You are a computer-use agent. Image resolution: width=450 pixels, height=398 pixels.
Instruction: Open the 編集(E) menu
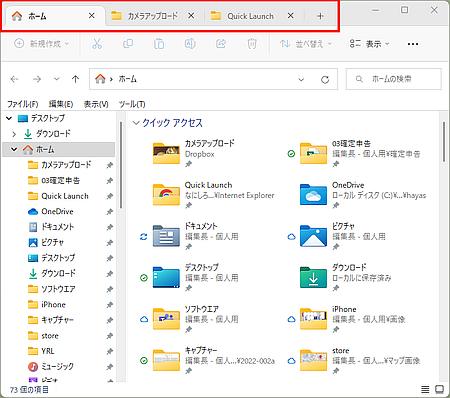click(61, 104)
